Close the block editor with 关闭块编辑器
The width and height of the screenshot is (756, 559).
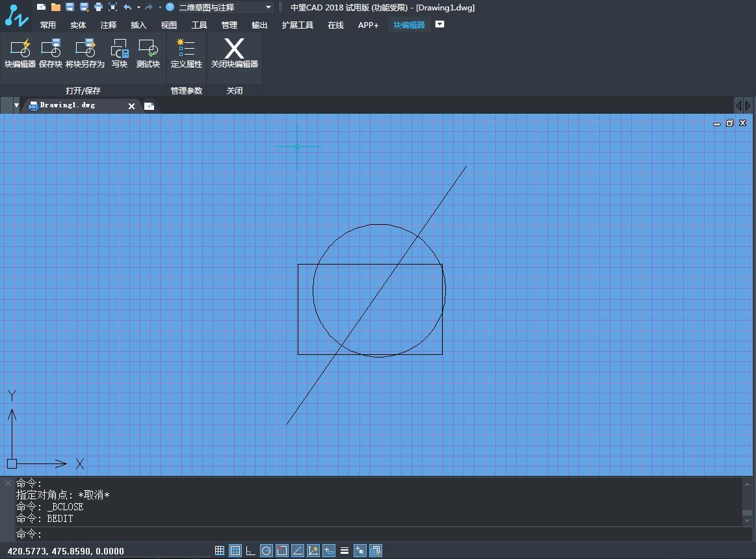click(235, 53)
